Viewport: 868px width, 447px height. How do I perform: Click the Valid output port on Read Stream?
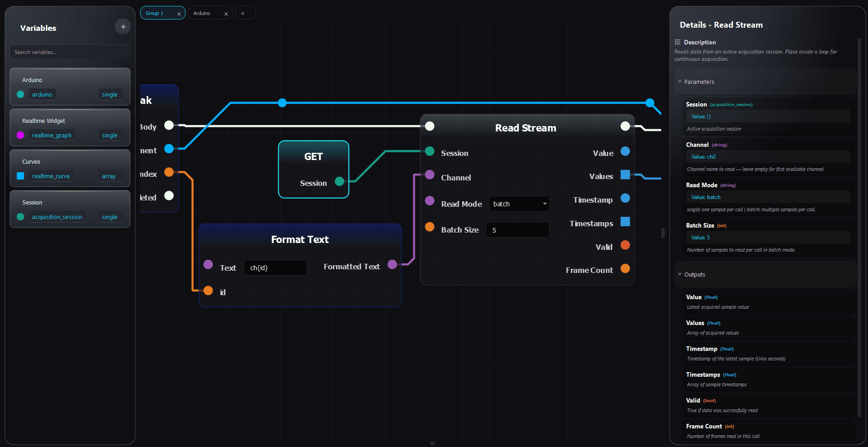625,245
